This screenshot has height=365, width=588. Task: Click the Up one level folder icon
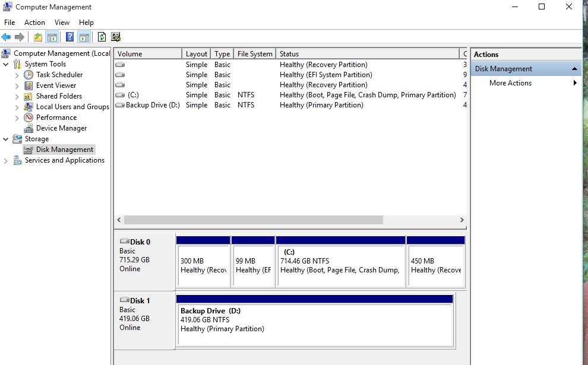[x=38, y=37]
